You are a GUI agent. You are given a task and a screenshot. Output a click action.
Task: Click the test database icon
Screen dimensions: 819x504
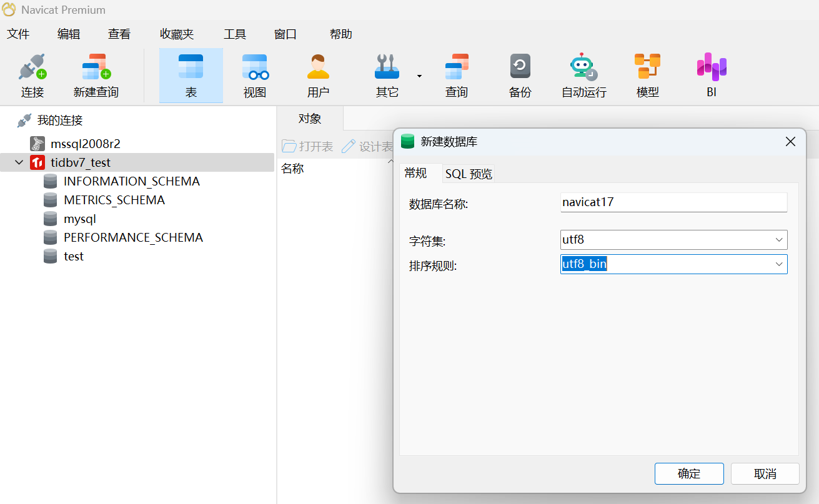click(51, 256)
